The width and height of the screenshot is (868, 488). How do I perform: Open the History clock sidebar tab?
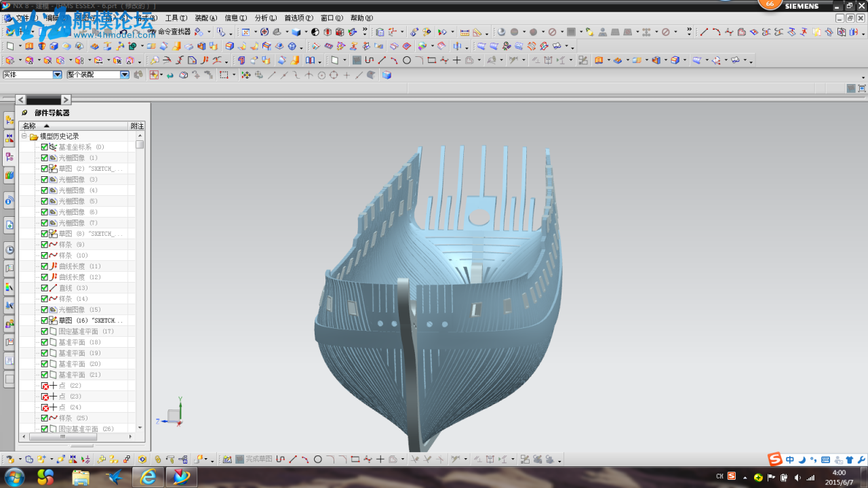(9, 249)
